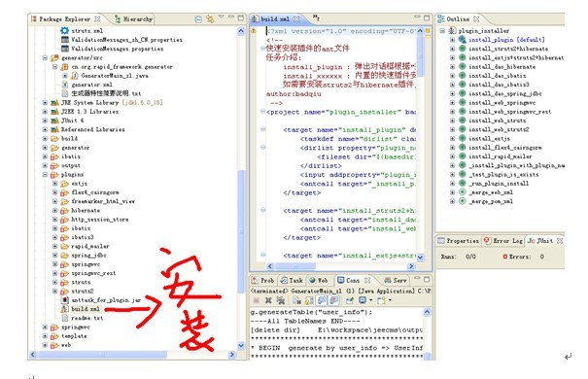Open the Serv (Servers) tab
This screenshot has height=379, width=588.
[396, 280]
